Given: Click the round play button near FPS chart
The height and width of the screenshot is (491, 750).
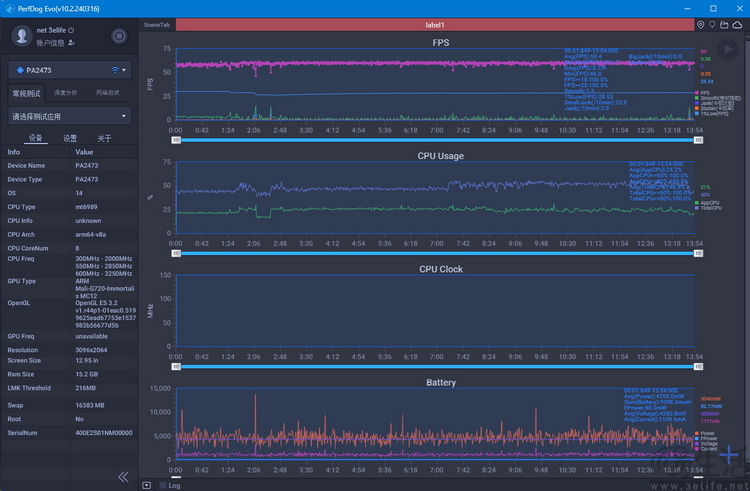Looking at the screenshot, I should [x=728, y=49].
